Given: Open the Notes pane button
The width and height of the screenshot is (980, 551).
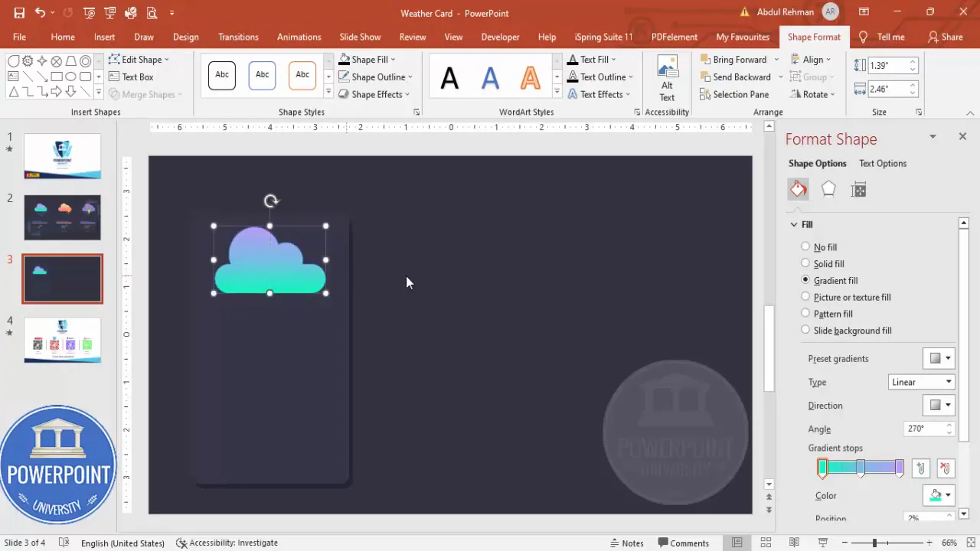Looking at the screenshot, I should click(627, 543).
